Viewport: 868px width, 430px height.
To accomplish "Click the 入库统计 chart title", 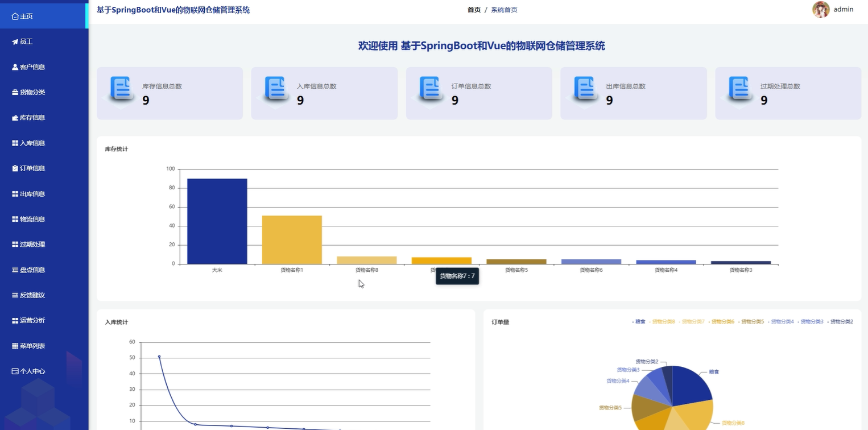I will [x=117, y=323].
